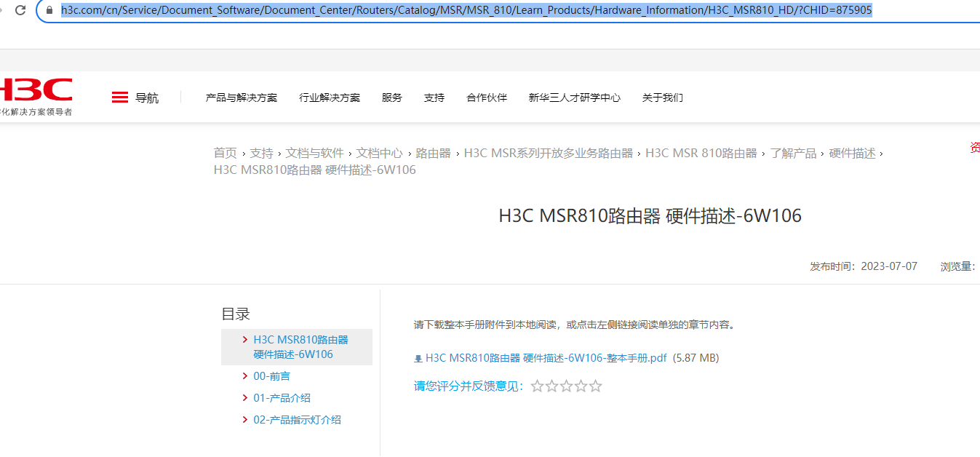The image size is (980, 457).
Task: Click the 路由器 breadcrumb link
Action: click(433, 153)
